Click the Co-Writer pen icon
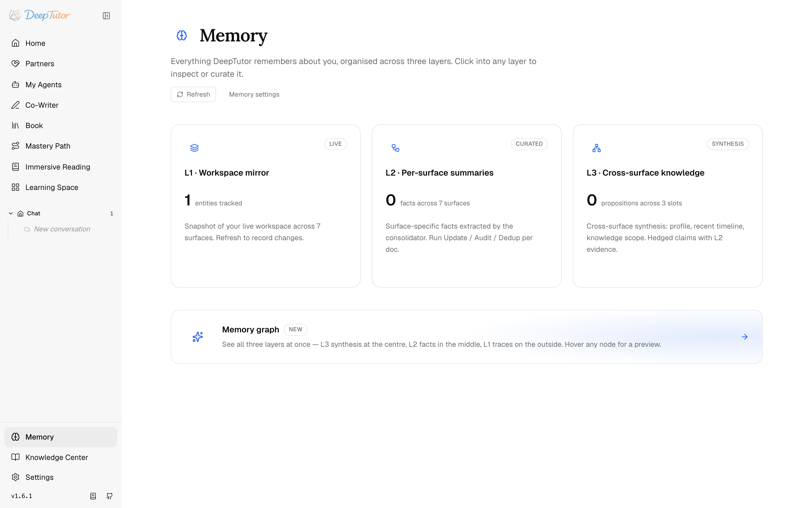The image size is (812, 508). click(x=15, y=105)
